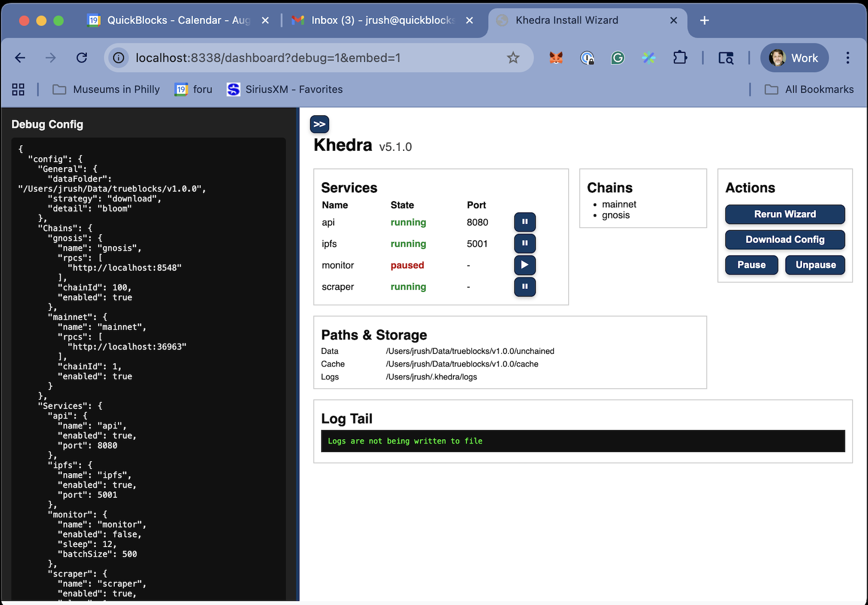Click the "batchSize": 500 line
Image resolution: width=868 pixels, height=605 pixels.
click(97, 554)
